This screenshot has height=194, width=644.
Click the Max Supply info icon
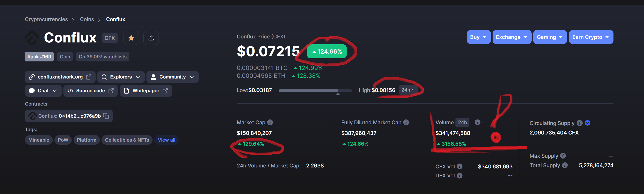[563, 156]
